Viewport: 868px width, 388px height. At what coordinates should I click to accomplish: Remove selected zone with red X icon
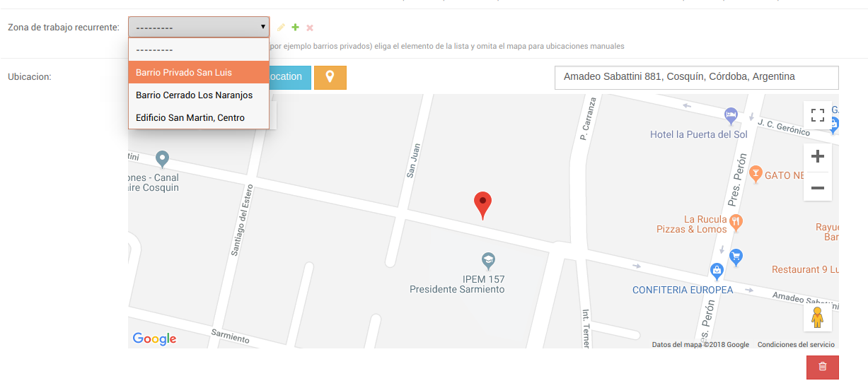pos(310,28)
